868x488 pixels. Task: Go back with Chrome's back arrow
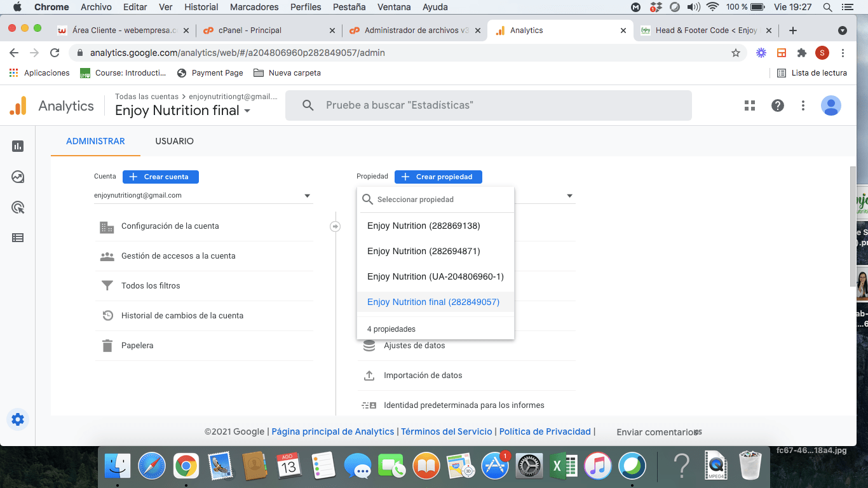pos(14,53)
